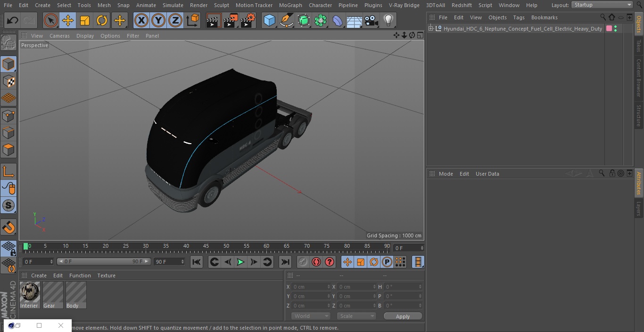Open the viewport Cameras menu
Screen dimensions: 644x332
[59, 36]
